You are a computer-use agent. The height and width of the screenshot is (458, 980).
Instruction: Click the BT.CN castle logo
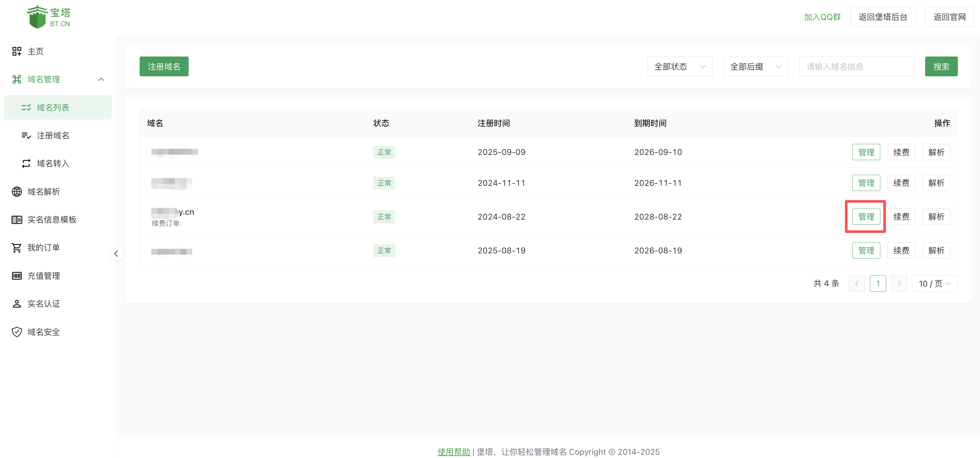[37, 17]
